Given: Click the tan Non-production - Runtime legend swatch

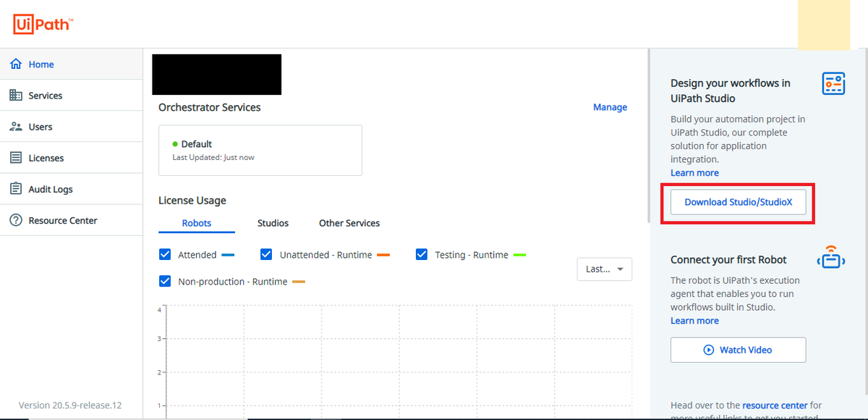Looking at the screenshot, I should [298, 281].
